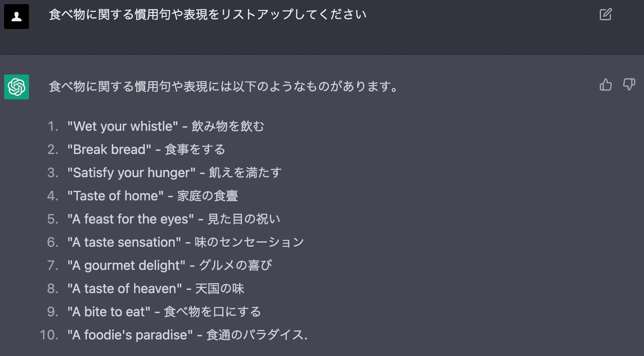Click the thumbs down icon

(x=629, y=85)
